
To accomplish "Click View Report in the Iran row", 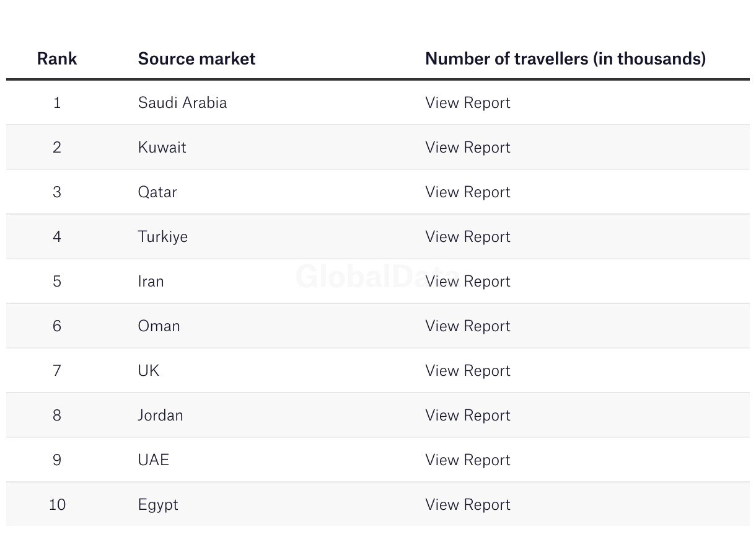I will [467, 282].
